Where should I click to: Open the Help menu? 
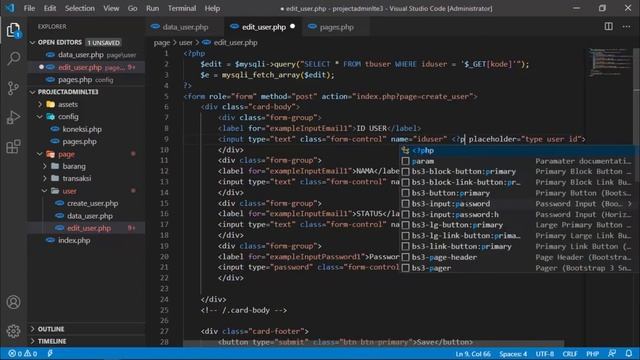coord(212,8)
